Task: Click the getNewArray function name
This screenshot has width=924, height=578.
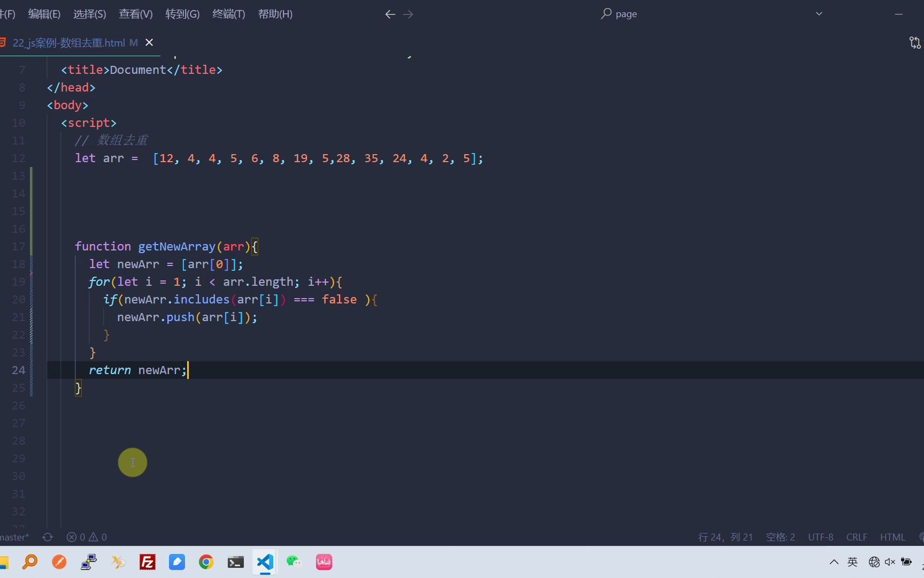Action: coord(176,247)
